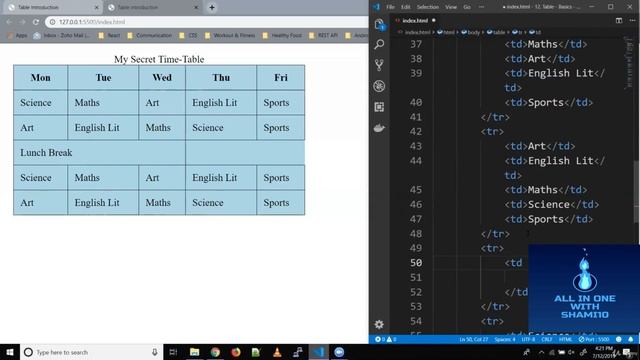Screen dimensions: 640x360
Task: Open VLC from the taskbar
Action: (x=277, y=352)
